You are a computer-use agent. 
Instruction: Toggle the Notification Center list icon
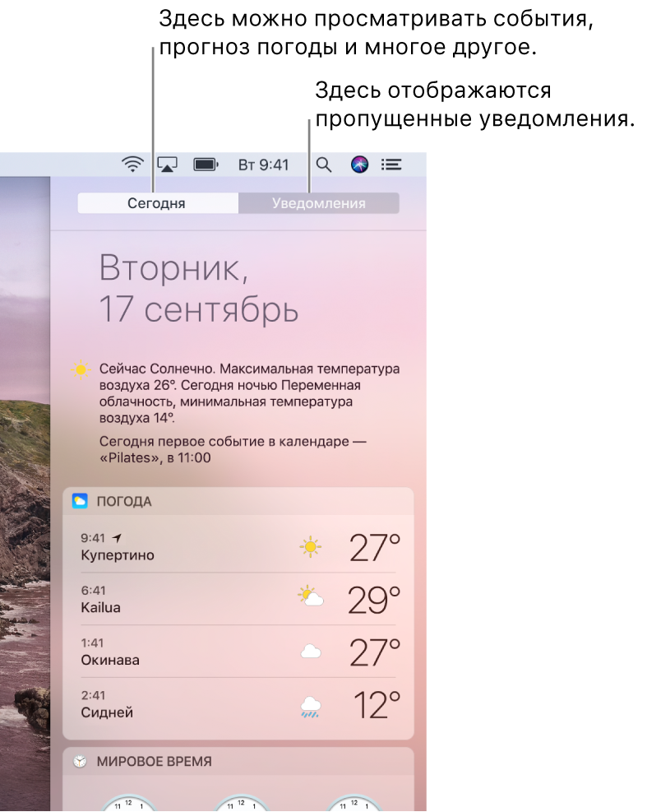(391, 165)
